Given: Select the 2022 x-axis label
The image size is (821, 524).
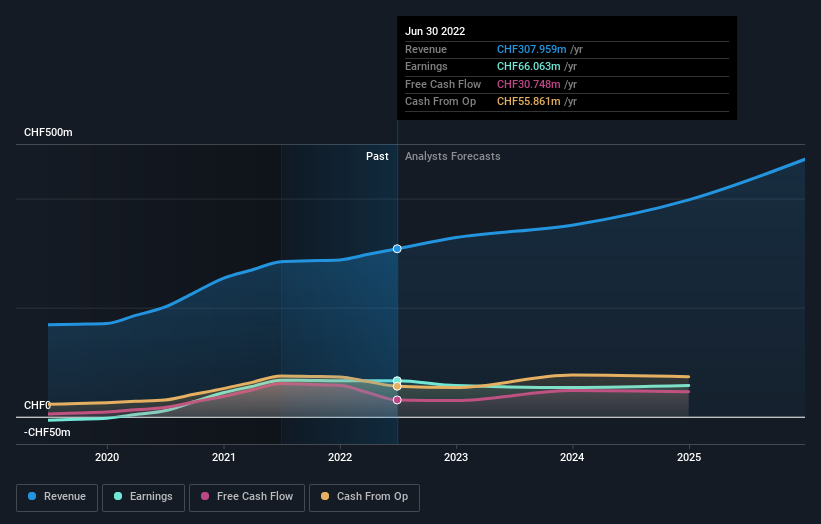Looking at the screenshot, I should pyautogui.click(x=340, y=457).
